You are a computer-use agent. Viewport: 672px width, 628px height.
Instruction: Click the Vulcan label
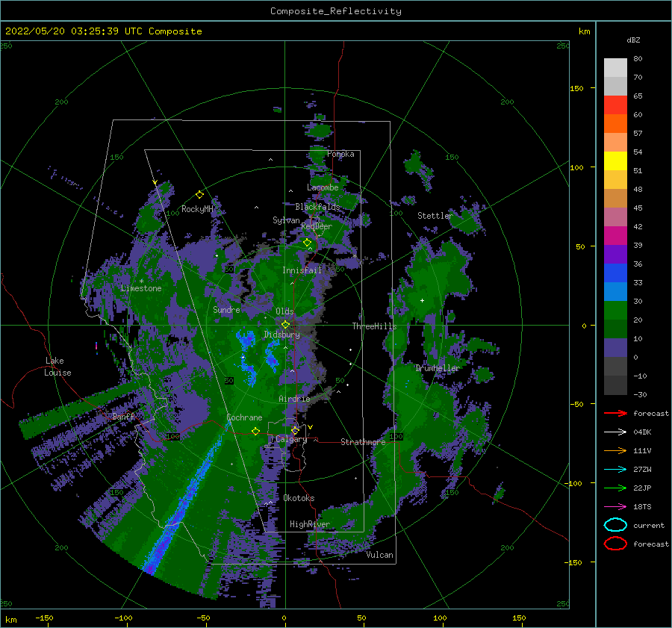[380, 555]
